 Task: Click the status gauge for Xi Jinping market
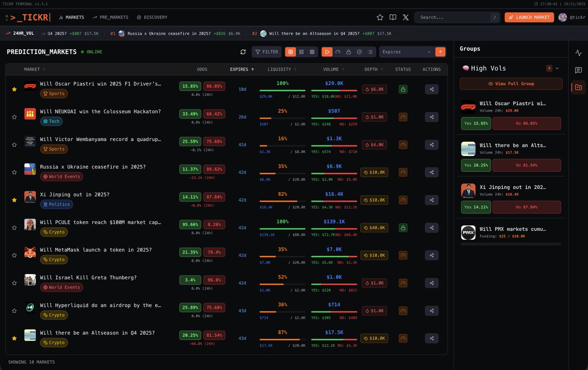pos(403,200)
